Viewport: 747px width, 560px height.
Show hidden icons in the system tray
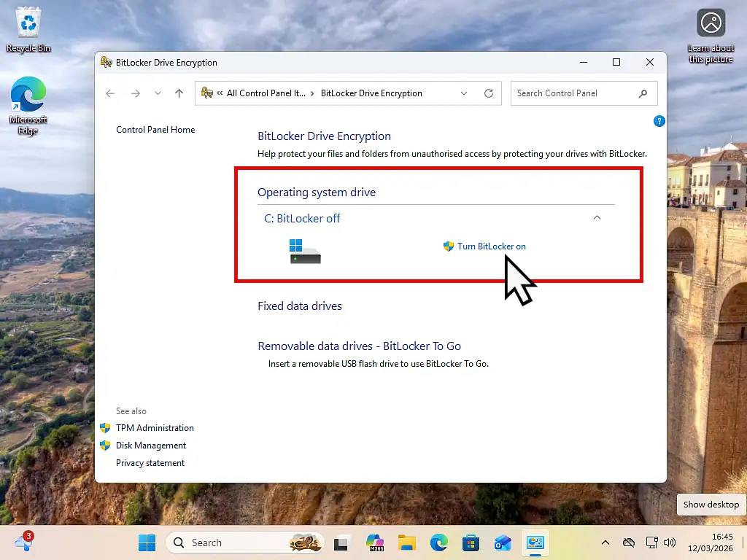[605, 542]
